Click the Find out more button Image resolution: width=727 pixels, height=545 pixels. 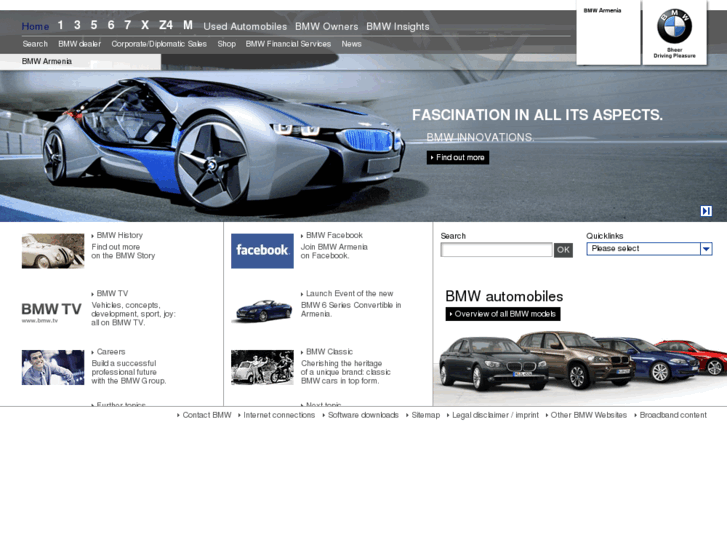(x=458, y=158)
